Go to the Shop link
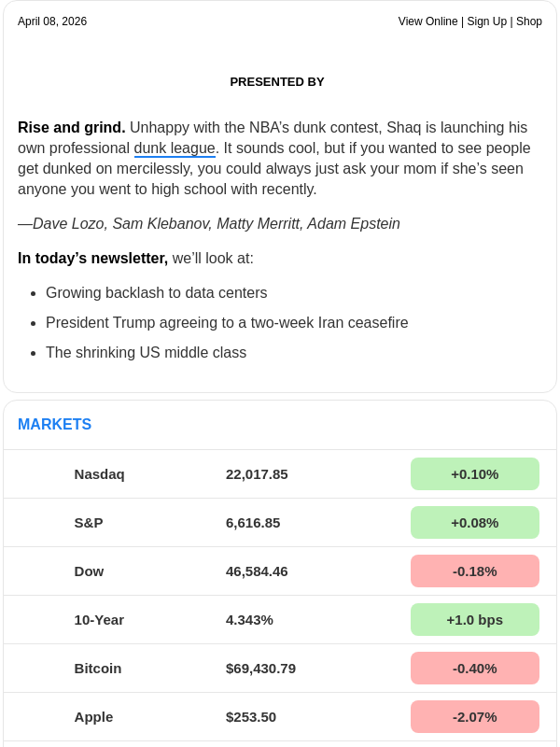 (x=529, y=21)
